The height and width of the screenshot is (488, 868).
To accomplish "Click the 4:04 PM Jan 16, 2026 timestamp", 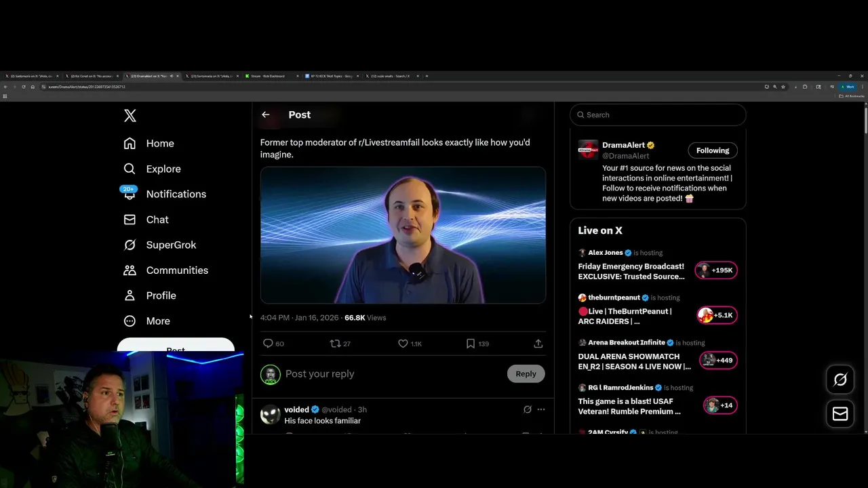I will coord(299,318).
